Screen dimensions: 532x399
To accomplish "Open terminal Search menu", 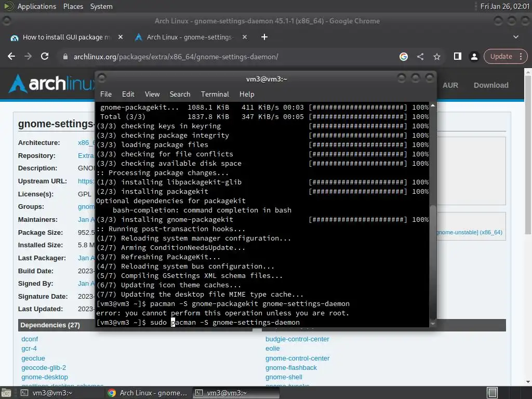I will tap(180, 94).
